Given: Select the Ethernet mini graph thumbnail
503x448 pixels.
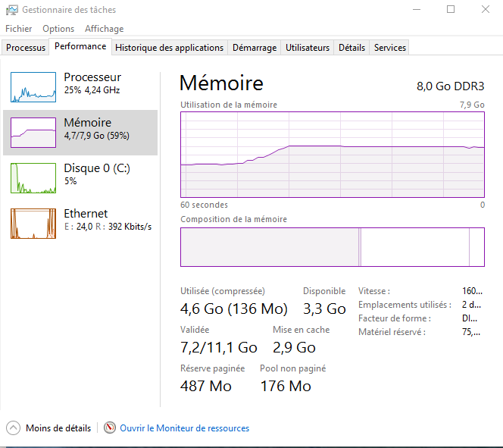Looking at the screenshot, I should click(x=33, y=224).
